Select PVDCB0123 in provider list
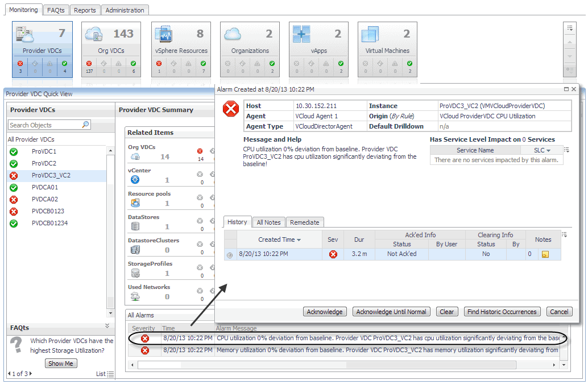This screenshot has width=588, height=384. (x=57, y=211)
